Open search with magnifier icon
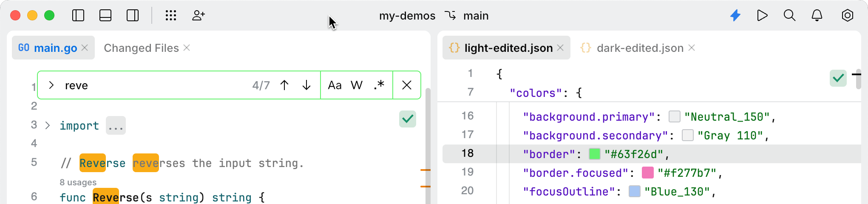This screenshot has width=868, height=204. (x=789, y=16)
